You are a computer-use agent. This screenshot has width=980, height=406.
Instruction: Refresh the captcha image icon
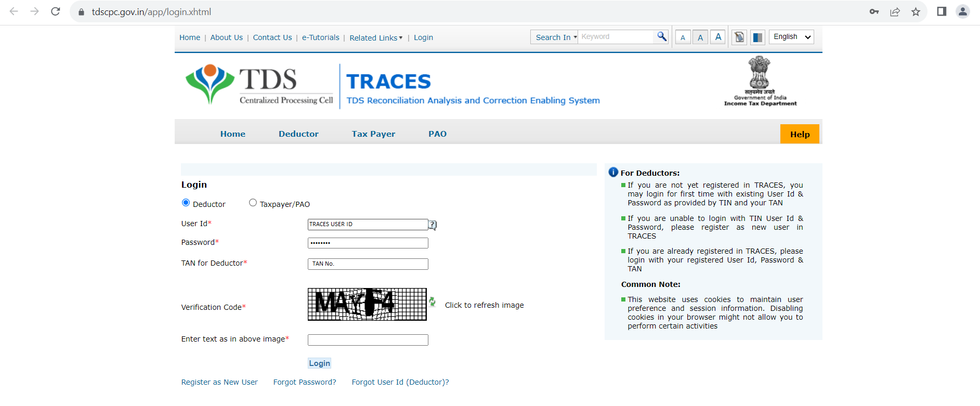pyautogui.click(x=432, y=302)
